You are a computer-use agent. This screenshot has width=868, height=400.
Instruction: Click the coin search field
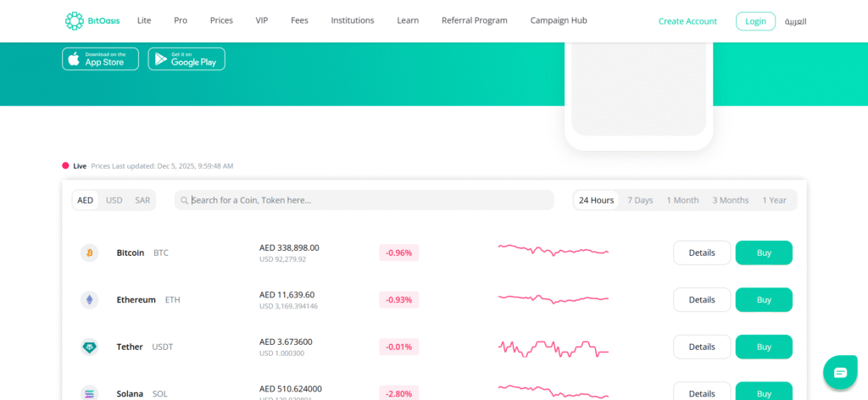(364, 200)
